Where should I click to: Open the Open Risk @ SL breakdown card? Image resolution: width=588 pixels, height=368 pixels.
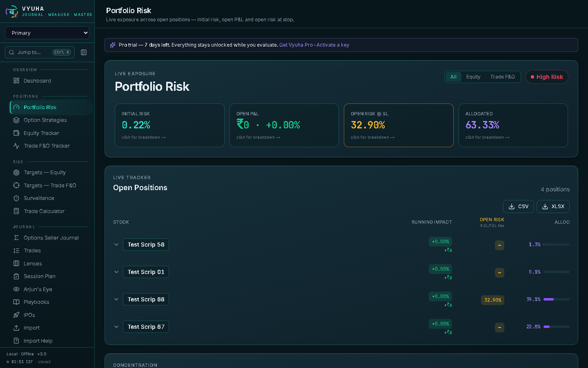pyautogui.click(x=399, y=125)
